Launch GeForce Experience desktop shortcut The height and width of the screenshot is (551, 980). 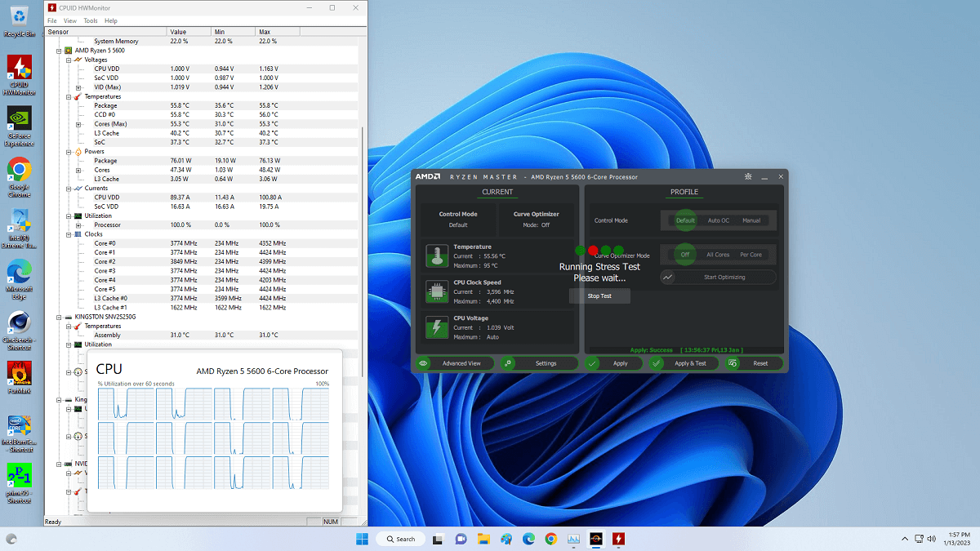click(x=20, y=126)
